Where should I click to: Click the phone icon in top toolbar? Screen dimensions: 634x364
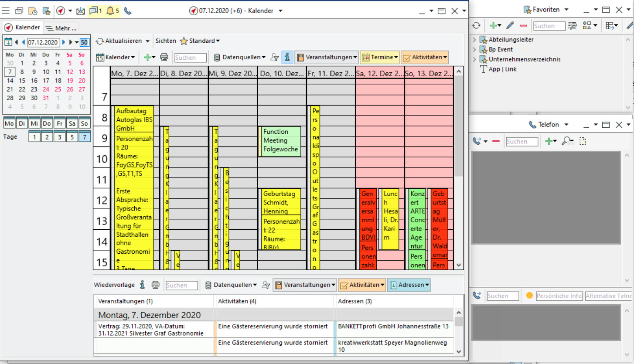(127, 11)
